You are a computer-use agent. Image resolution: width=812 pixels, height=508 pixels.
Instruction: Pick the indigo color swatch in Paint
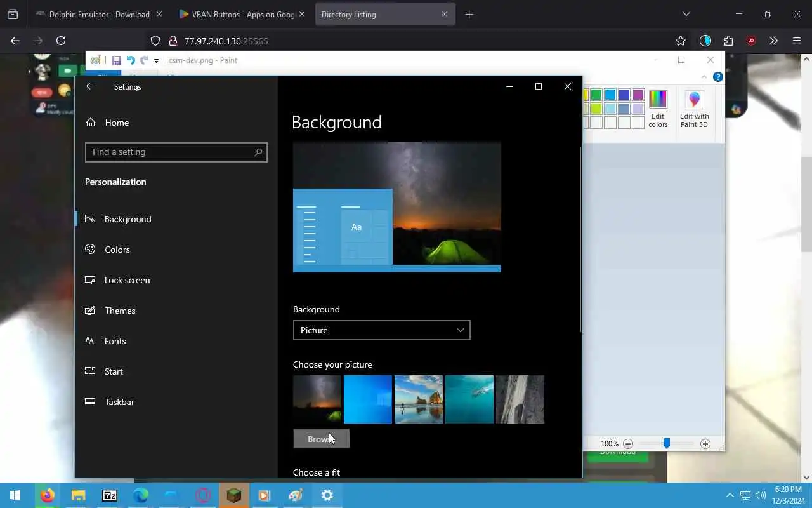pos(624,95)
